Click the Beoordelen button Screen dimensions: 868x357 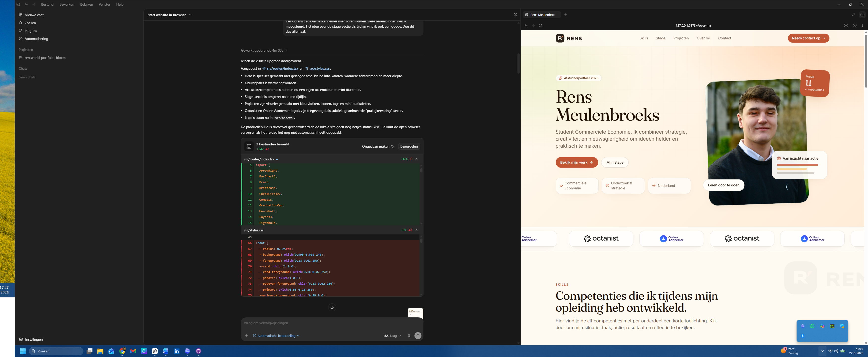tap(409, 146)
